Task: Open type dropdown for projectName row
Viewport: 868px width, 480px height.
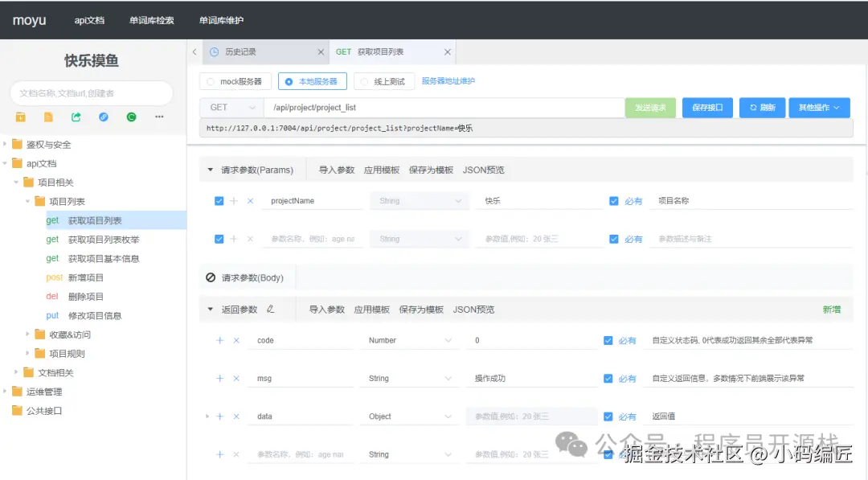Action: pyautogui.click(x=419, y=201)
